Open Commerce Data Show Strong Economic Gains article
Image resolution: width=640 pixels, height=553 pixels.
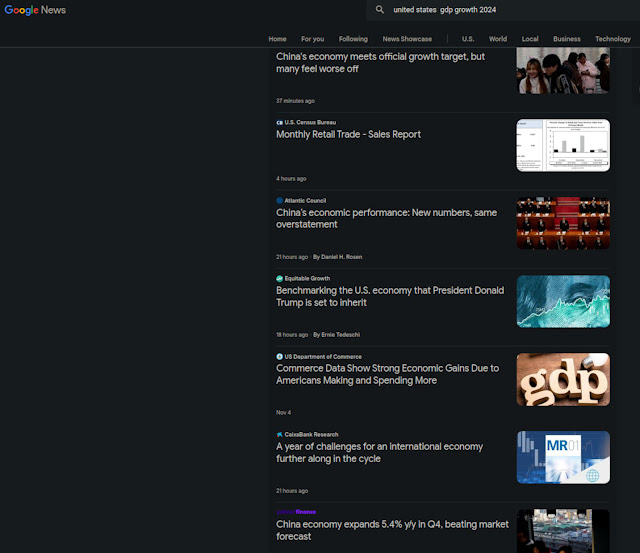tap(387, 374)
